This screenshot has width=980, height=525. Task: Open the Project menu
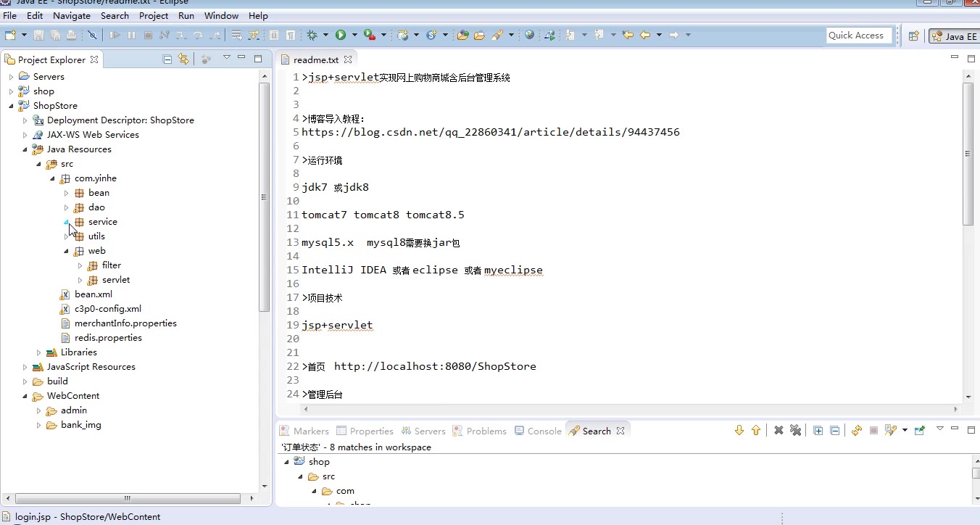[x=154, y=15]
